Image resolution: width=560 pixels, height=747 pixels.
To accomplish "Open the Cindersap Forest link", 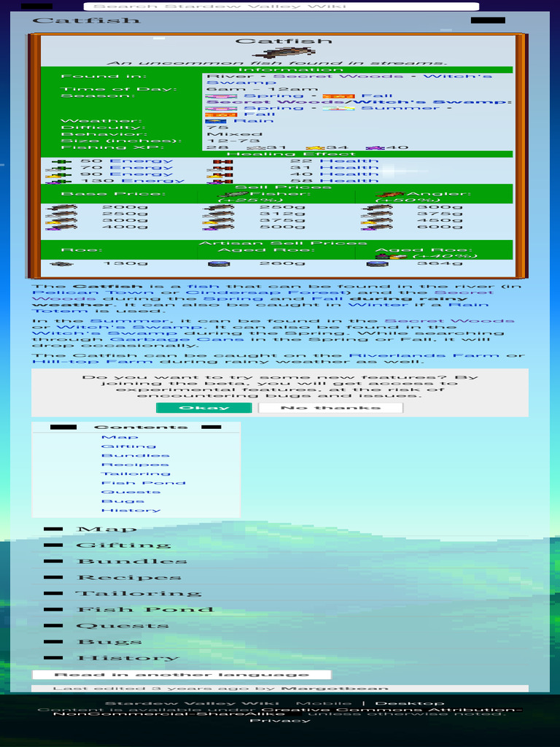I will tap(265, 293).
